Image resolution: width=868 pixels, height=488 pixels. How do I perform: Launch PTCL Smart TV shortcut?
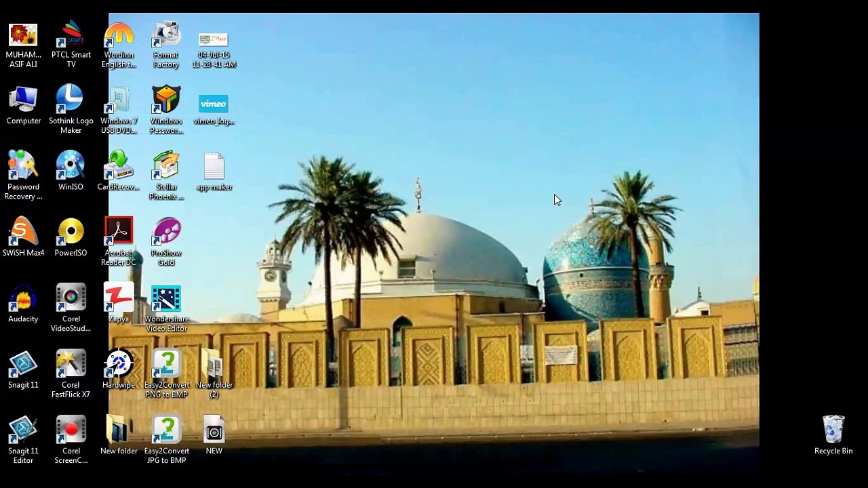[x=71, y=45]
